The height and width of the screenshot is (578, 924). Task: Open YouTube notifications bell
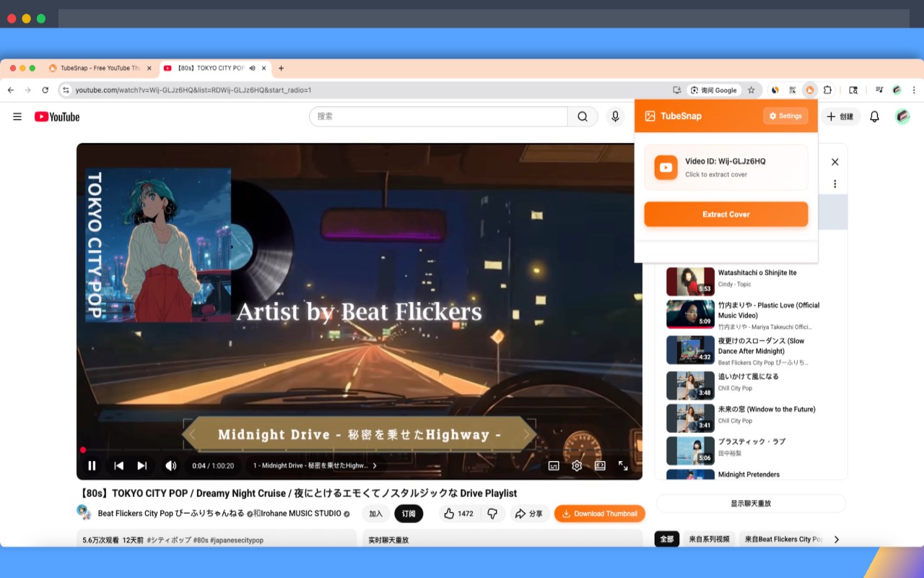pyautogui.click(x=874, y=116)
